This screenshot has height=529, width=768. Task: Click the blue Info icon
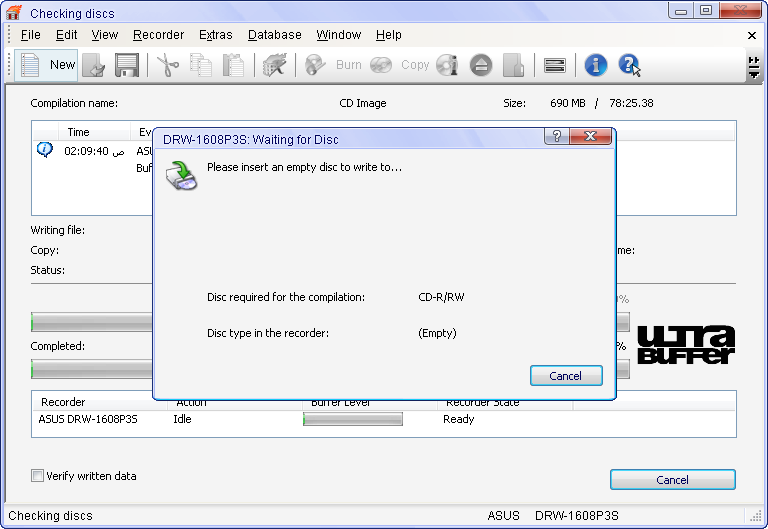tap(596, 65)
